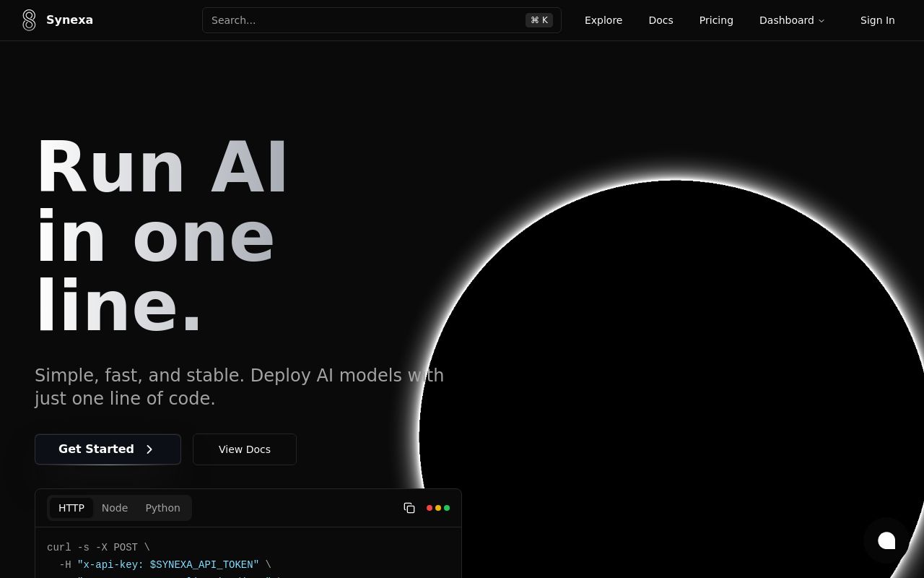Open the chat bubble widget

[x=886, y=540]
